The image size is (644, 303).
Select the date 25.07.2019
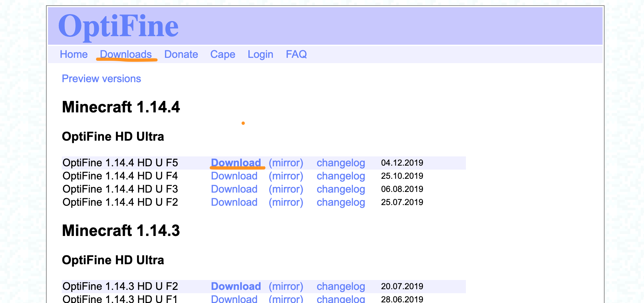[x=402, y=202]
